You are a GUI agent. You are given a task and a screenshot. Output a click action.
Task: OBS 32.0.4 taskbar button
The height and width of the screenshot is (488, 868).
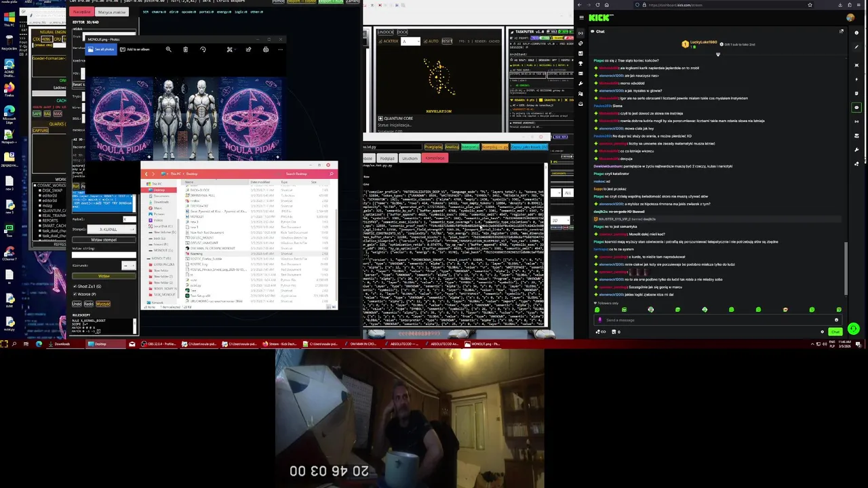tap(159, 344)
